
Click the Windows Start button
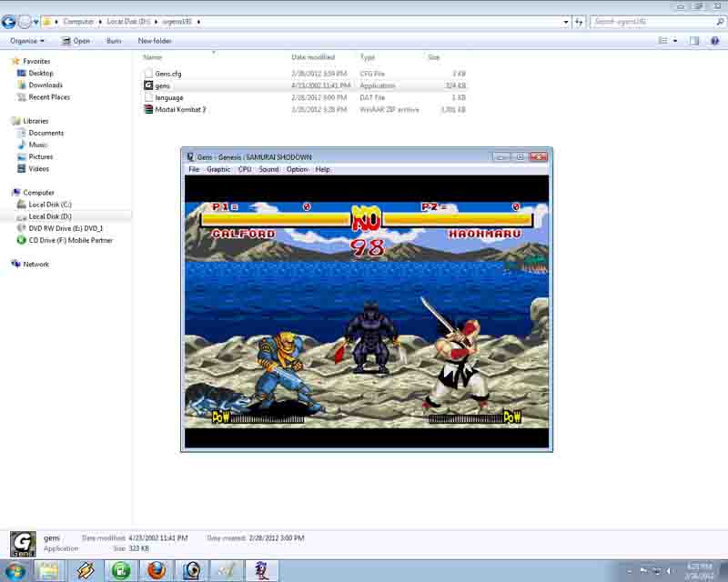15,570
